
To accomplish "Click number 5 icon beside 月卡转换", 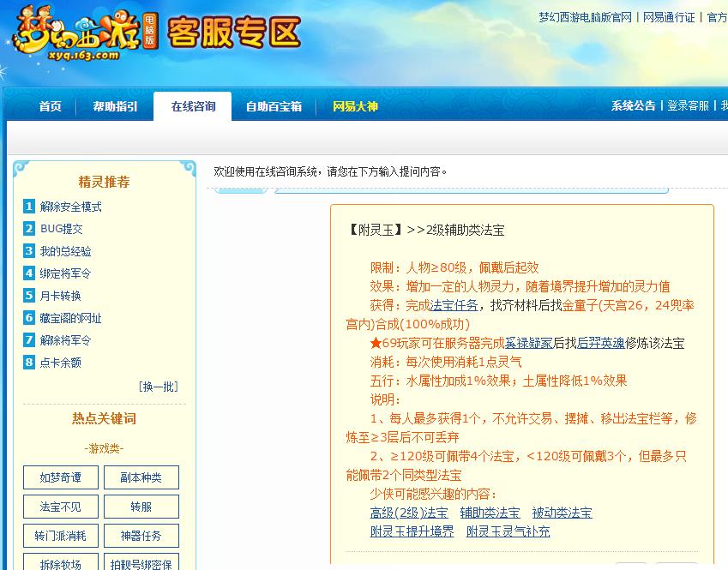I will 29,295.
